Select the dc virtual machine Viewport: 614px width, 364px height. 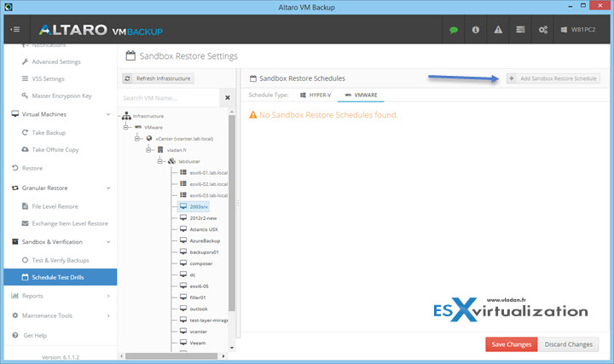coord(188,274)
